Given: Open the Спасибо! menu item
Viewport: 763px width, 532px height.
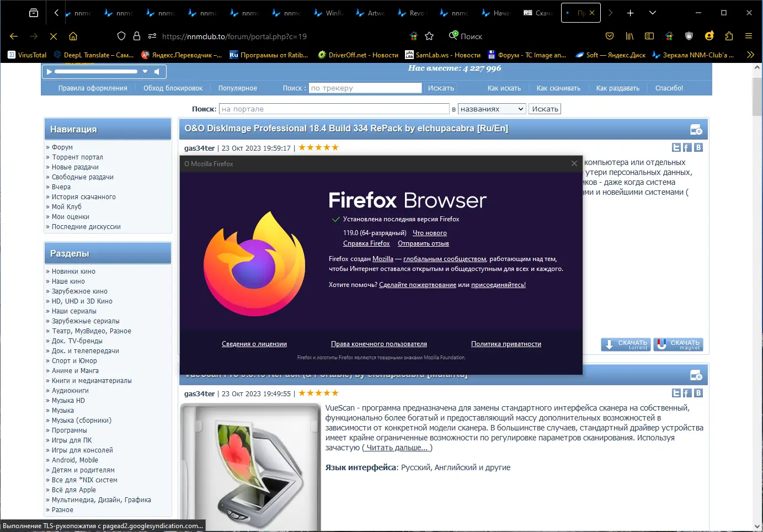Looking at the screenshot, I should [669, 88].
